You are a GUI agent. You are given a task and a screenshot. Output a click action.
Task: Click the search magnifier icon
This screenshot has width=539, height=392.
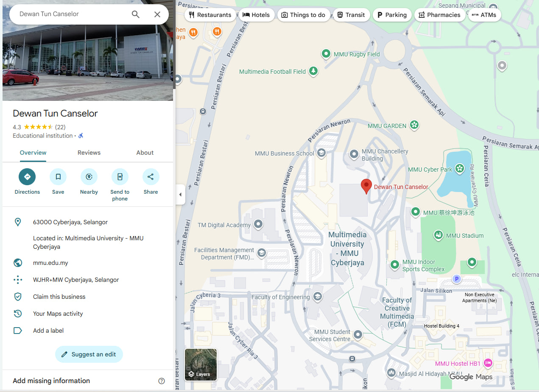pyautogui.click(x=136, y=14)
